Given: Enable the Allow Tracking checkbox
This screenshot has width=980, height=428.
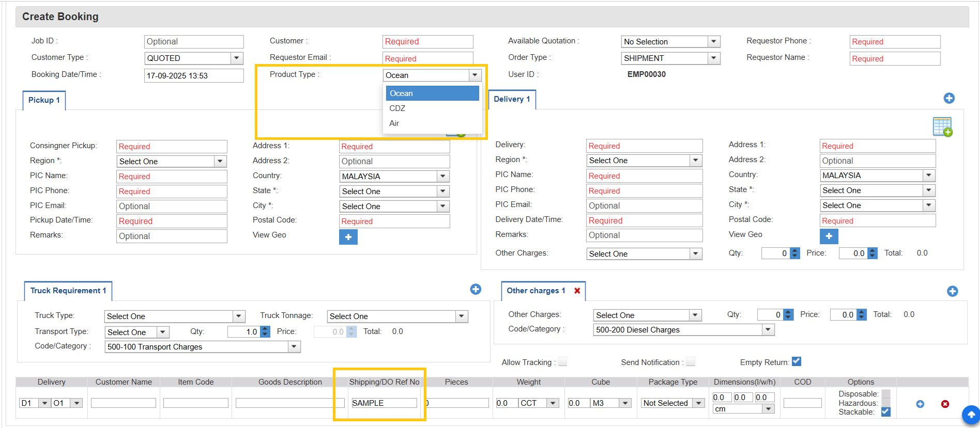Looking at the screenshot, I should 562,361.
